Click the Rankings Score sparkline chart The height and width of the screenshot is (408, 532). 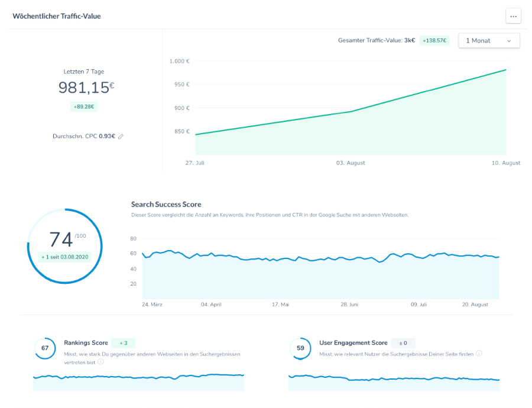point(138,382)
